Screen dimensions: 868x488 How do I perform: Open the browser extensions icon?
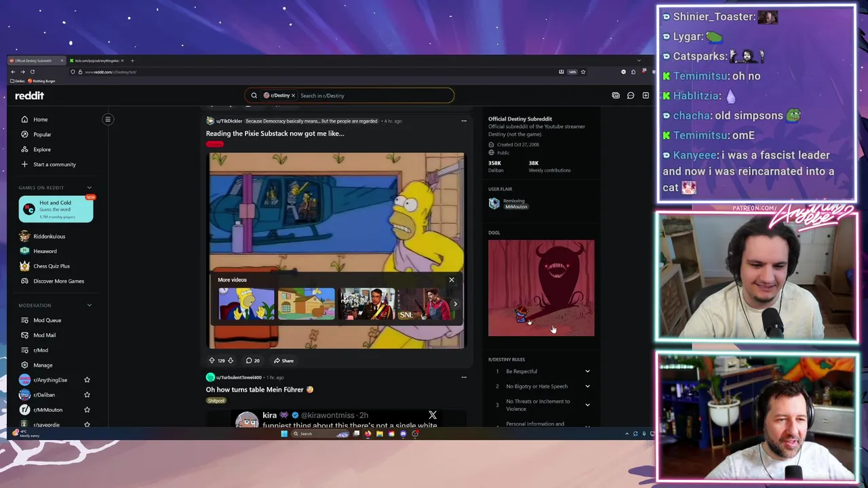(633, 72)
